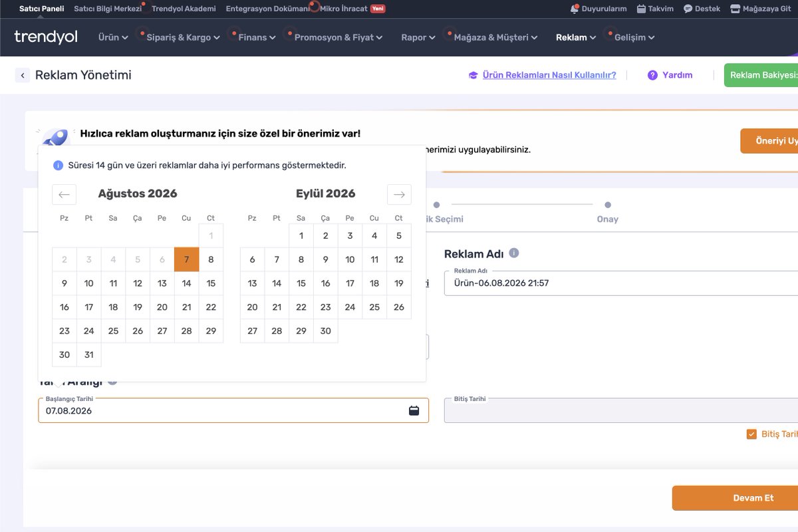Pick September 25 in the calendar
The image size is (798, 532).
[x=374, y=307]
